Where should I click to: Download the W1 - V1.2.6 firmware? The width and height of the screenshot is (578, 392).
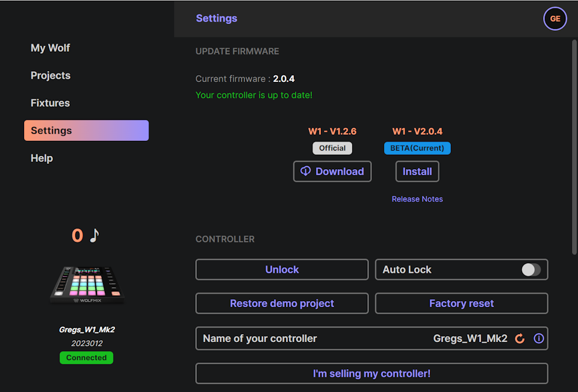(332, 172)
